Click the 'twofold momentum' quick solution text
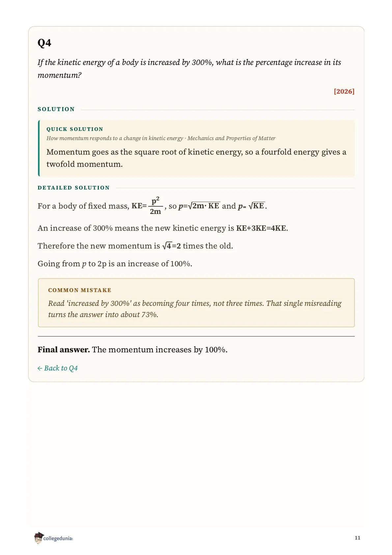This screenshot has width=392, height=555. pos(84,164)
